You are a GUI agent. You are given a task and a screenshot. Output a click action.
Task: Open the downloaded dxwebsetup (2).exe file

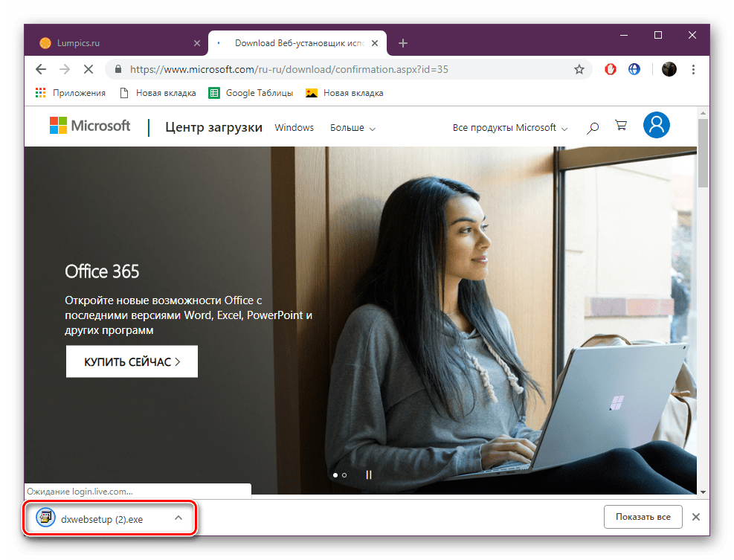click(102, 519)
